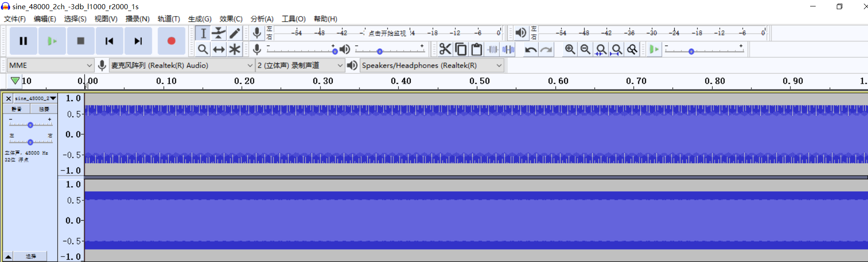Image resolution: width=868 pixels, height=262 pixels.
Task: Start recording with the red Record button
Action: tap(171, 41)
